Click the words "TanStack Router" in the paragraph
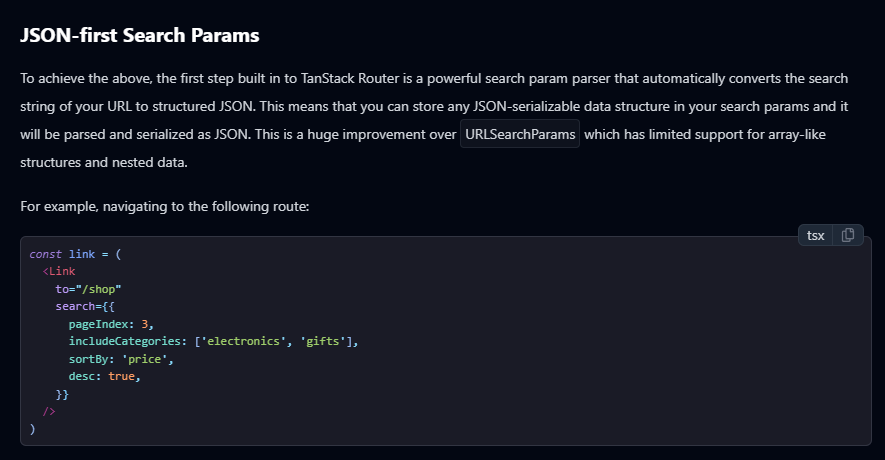The width and height of the screenshot is (885, 460). click(350, 78)
